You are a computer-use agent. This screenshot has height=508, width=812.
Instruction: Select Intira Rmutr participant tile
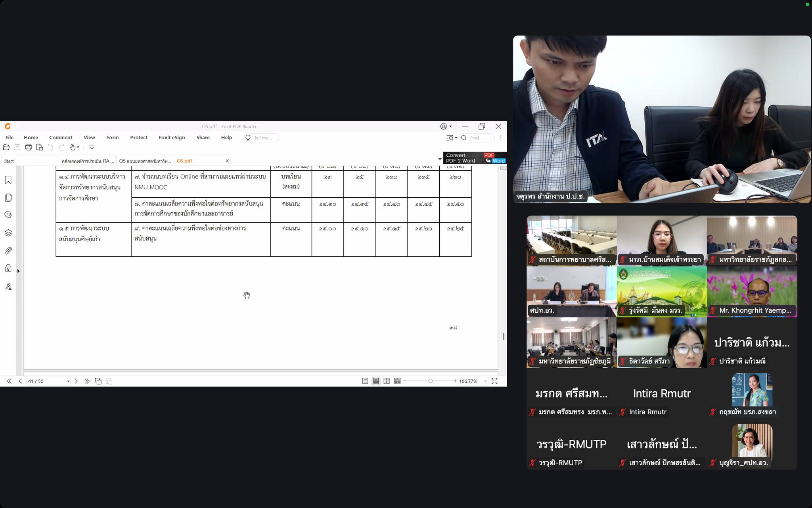pos(662,393)
